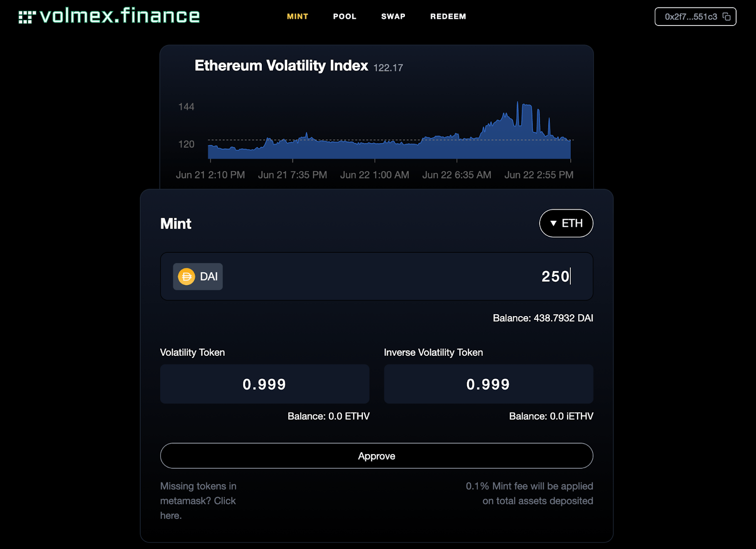Focus the DAI amount input showing 250
Screen dimensions: 756x549
(x=377, y=276)
